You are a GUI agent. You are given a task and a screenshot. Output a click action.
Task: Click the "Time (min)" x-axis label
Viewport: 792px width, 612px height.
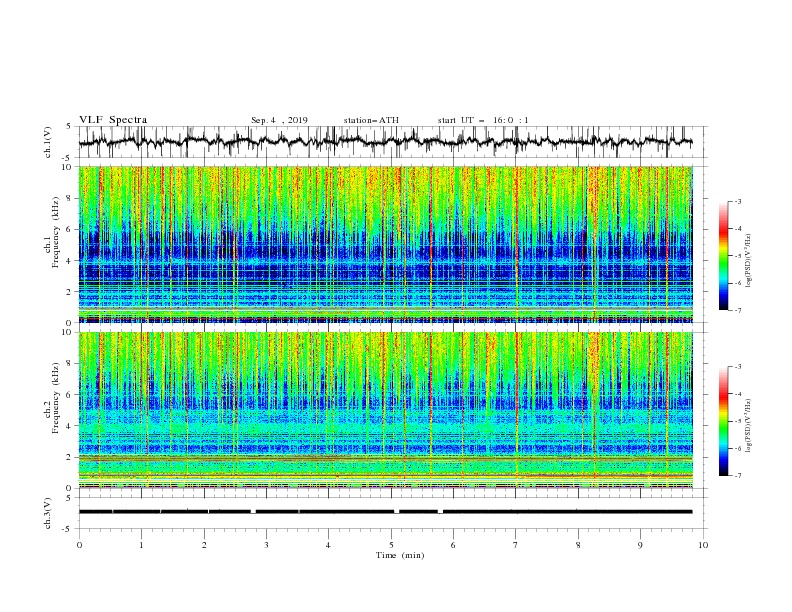400,555
